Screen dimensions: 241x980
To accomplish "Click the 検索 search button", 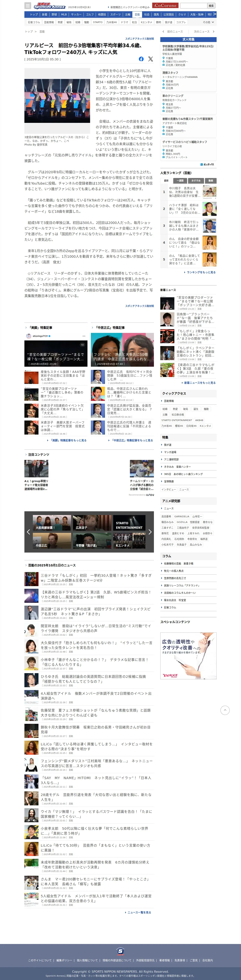I will click(x=211, y=6).
